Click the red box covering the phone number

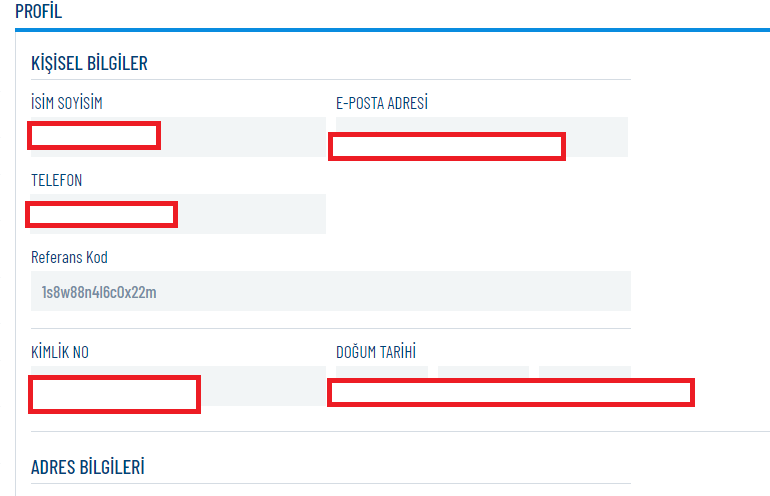(101, 214)
